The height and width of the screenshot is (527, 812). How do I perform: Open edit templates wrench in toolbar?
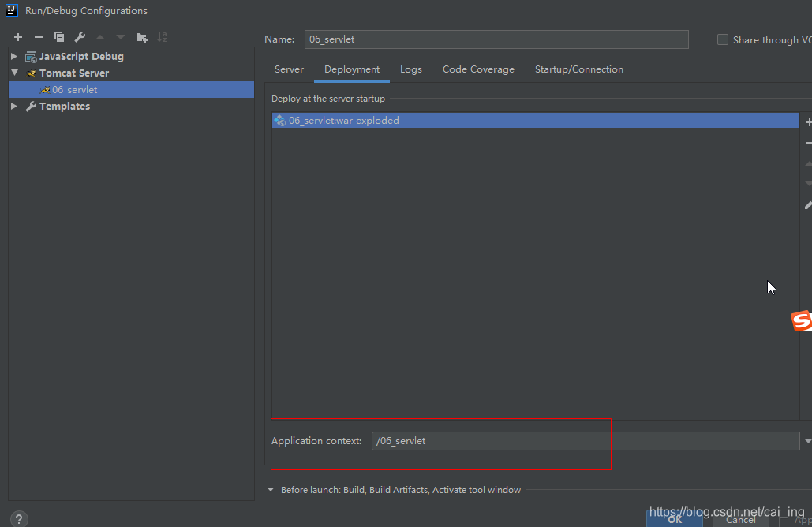pos(80,37)
